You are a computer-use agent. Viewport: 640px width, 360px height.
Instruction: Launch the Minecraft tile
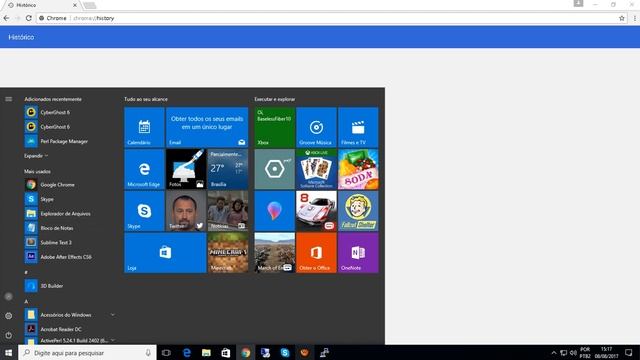point(228,253)
